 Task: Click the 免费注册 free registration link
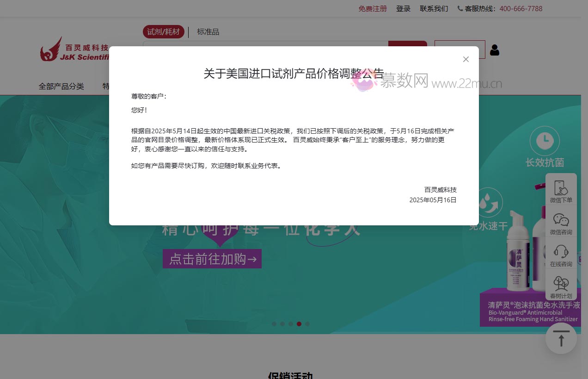373,8
